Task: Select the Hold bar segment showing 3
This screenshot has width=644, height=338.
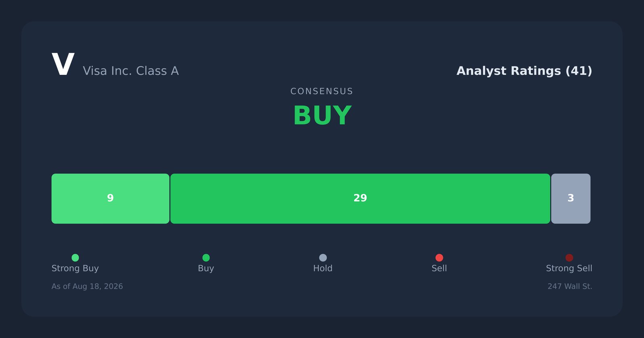Action: point(571,199)
